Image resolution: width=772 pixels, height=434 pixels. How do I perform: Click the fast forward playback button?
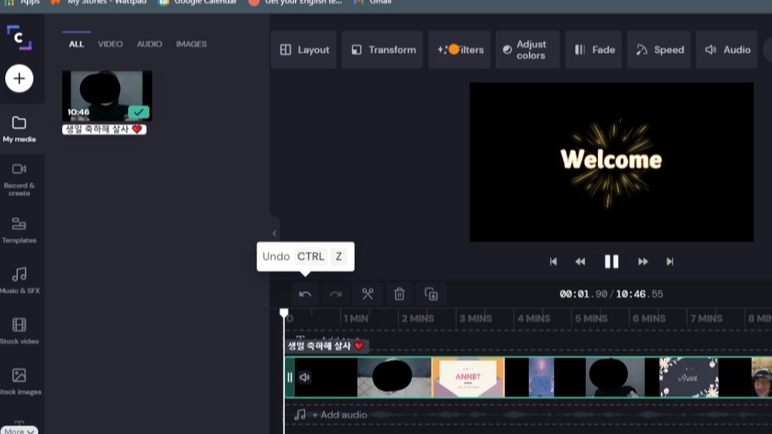pos(643,262)
